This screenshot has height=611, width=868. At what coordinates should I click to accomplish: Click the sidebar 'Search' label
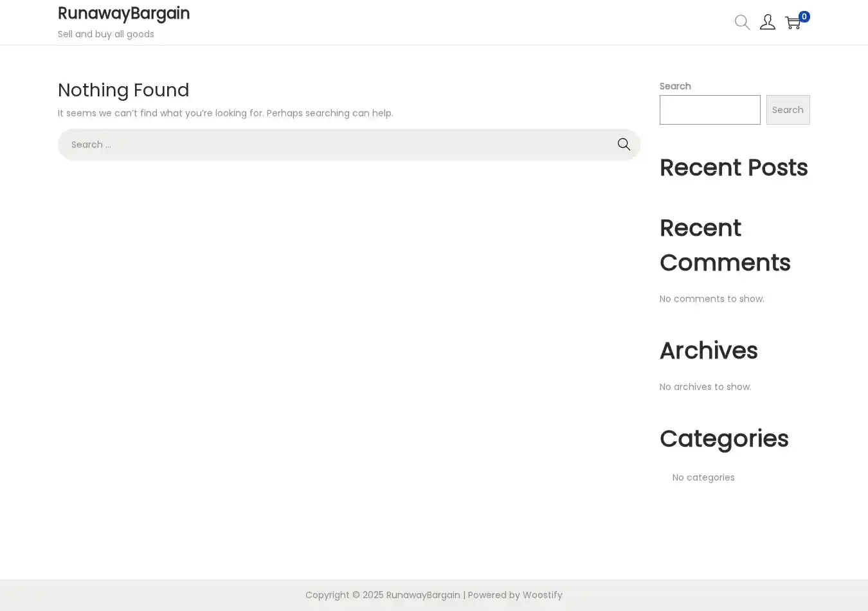[x=674, y=86]
